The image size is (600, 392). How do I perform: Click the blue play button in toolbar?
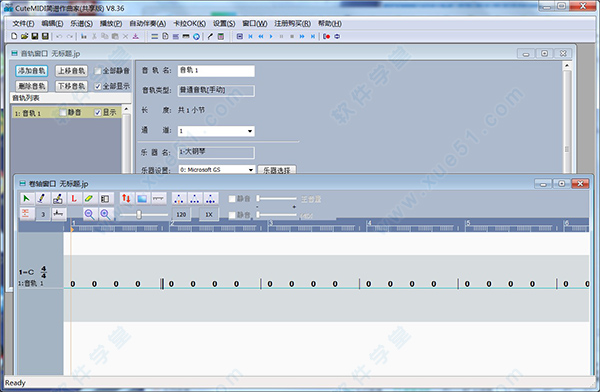(271, 36)
